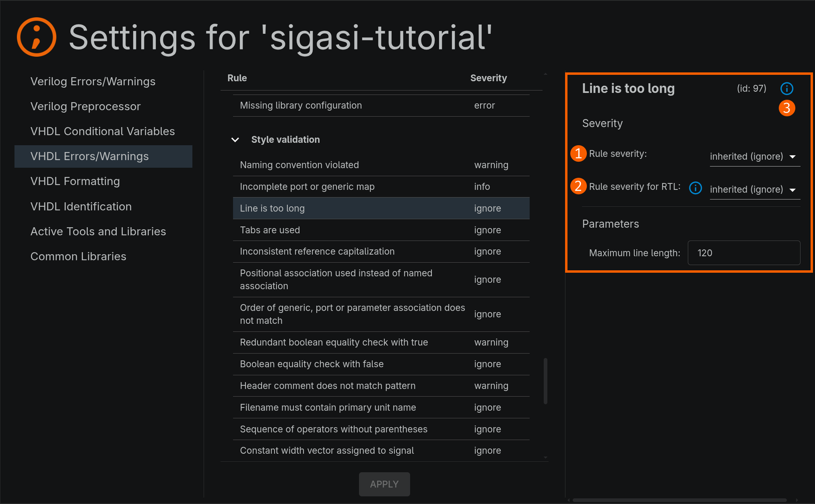Select Boolean equality check with false rule
The height and width of the screenshot is (504, 815).
coord(381,364)
